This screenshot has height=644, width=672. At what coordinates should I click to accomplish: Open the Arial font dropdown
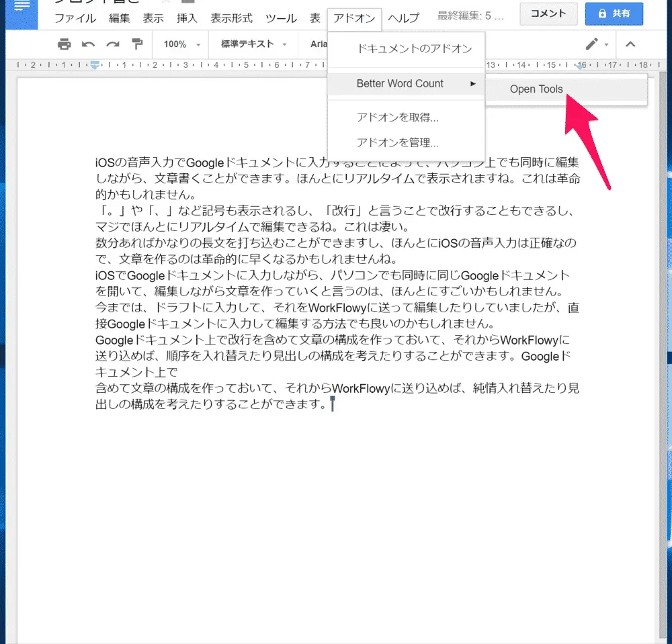(x=319, y=44)
